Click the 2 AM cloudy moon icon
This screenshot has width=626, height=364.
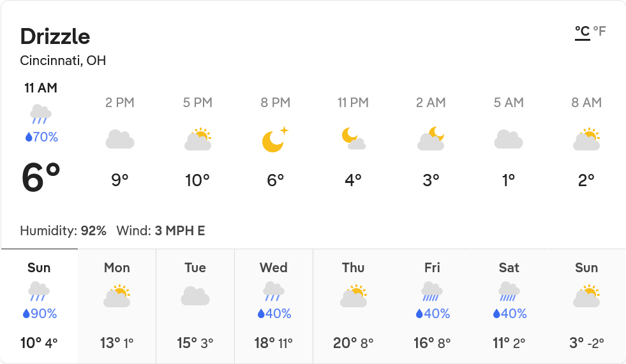coord(431,139)
